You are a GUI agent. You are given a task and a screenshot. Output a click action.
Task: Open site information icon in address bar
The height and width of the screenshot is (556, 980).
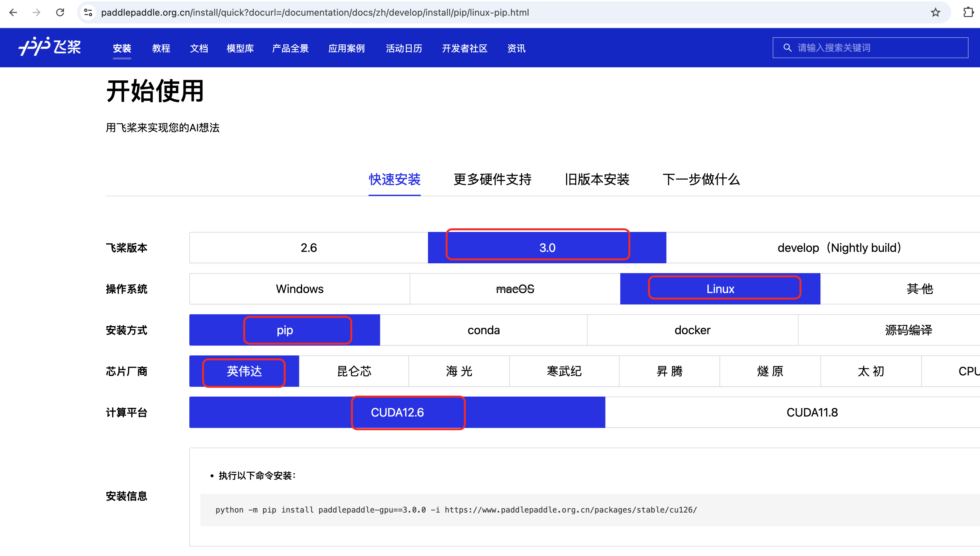88,13
